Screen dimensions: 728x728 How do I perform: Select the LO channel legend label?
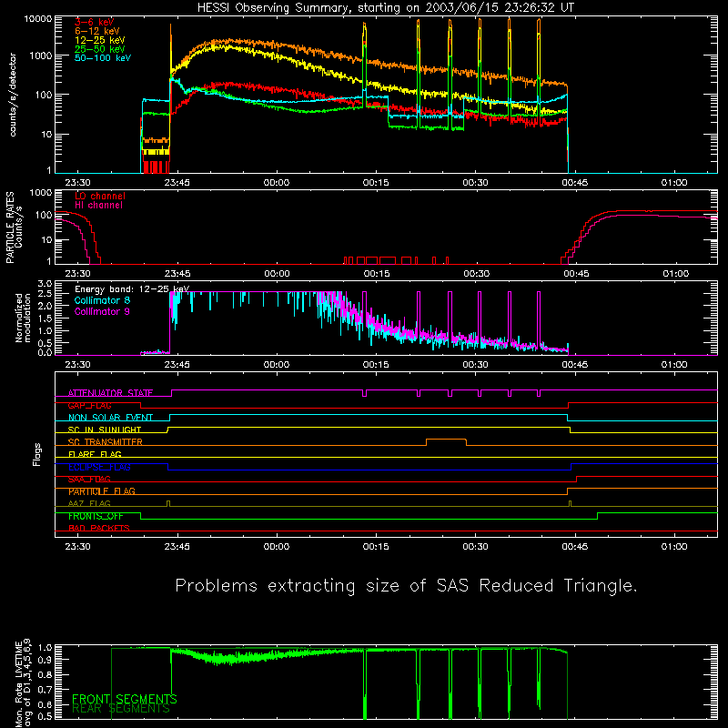pos(100,196)
